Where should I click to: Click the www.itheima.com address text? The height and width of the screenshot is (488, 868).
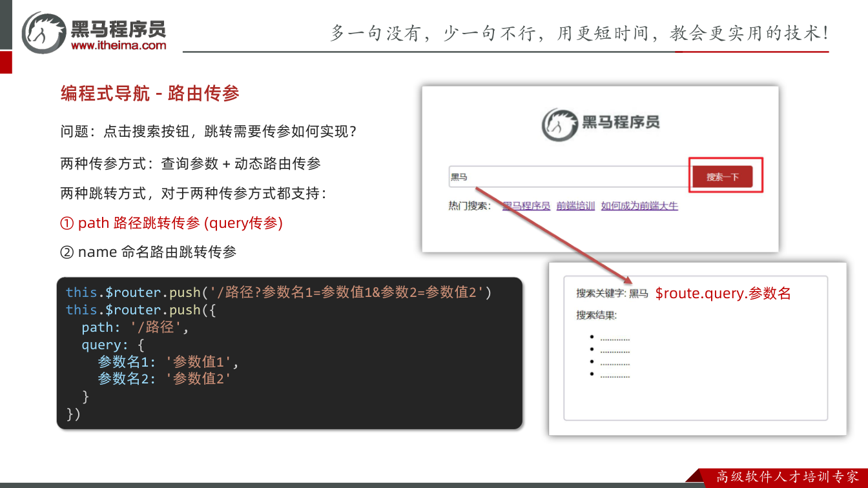(x=118, y=45)
